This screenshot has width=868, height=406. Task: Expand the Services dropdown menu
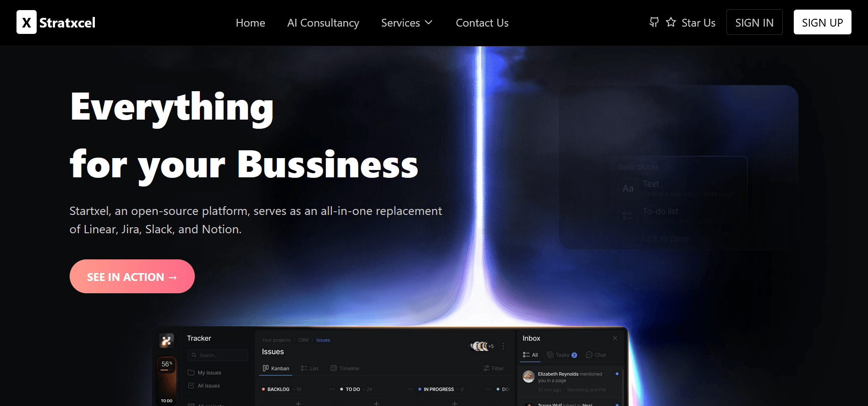407,23
